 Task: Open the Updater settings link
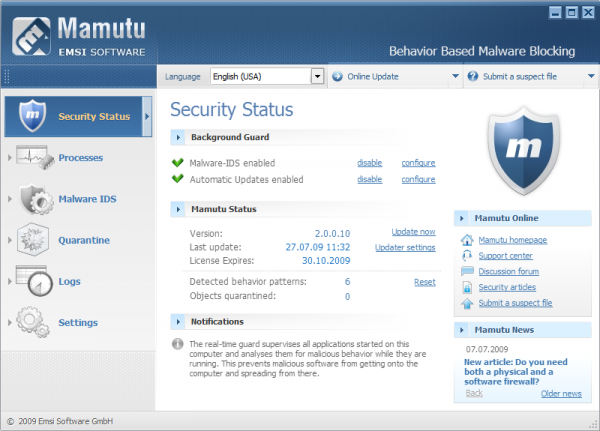(405, 247)
